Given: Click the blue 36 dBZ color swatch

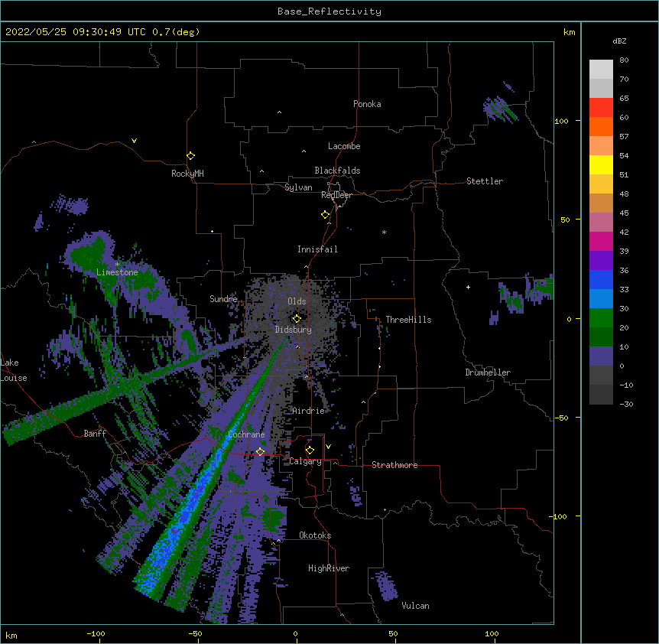Looking at the screenshot, I should 601,279.
